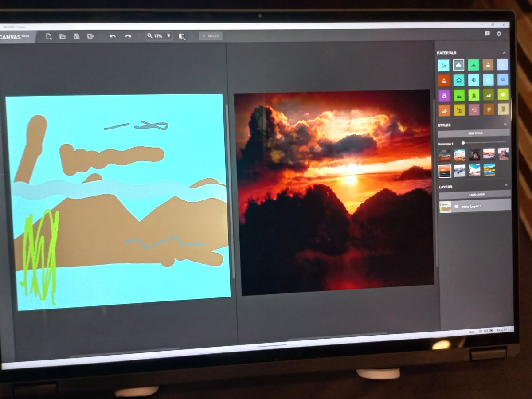Viewport: 532px width, 399px height.
Task: Click the New Style button
Action: (474, 133)
